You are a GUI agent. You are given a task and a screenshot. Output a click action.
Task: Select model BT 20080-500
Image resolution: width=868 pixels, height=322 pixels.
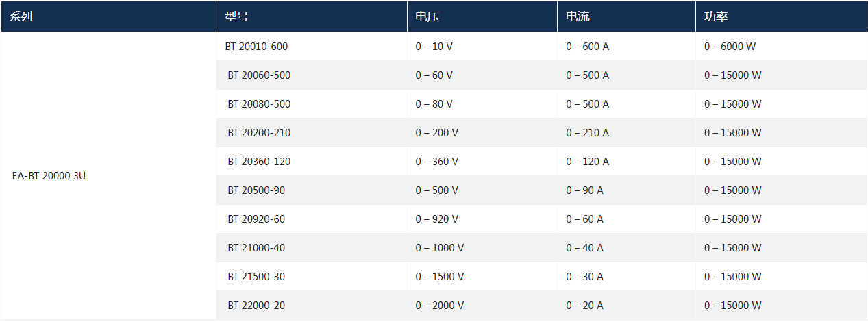tap(259, 104)
